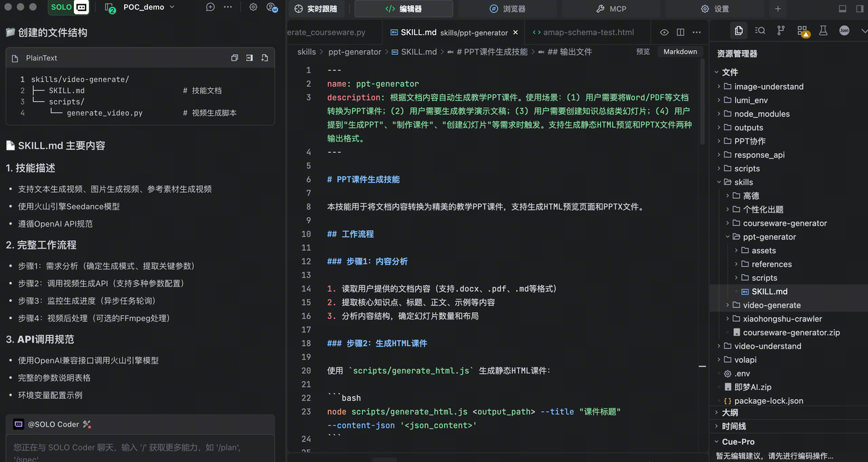Open the task list icon with badge 2
The image size is (868, 462).
pyautogui.click(x=110, y=7)
